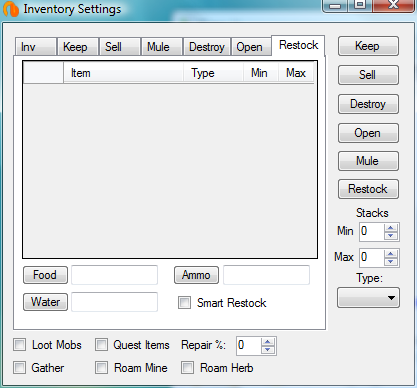
Task: Enable the Smart Restock checkbox
Action: coord(184,303)
